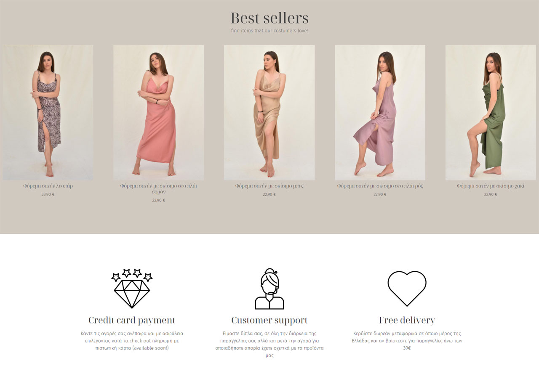Click the diamond with stars icon

click(132, 289)
